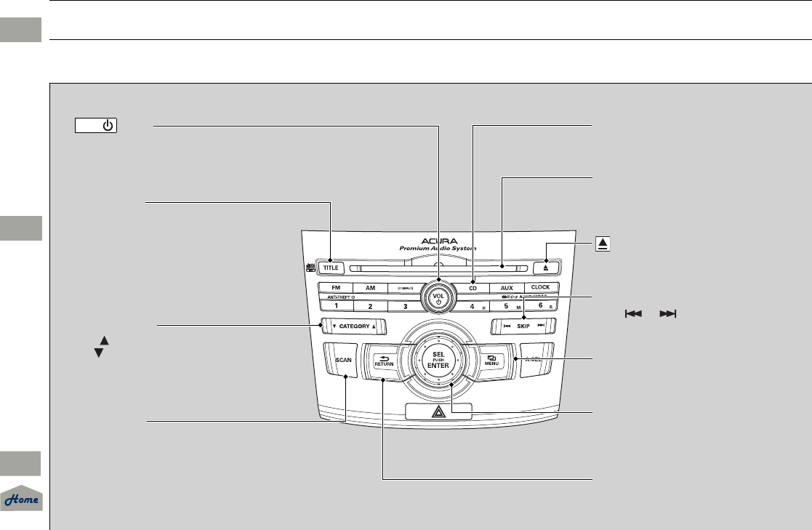Click the word SKIP on the skip bar

click(523, 326)
